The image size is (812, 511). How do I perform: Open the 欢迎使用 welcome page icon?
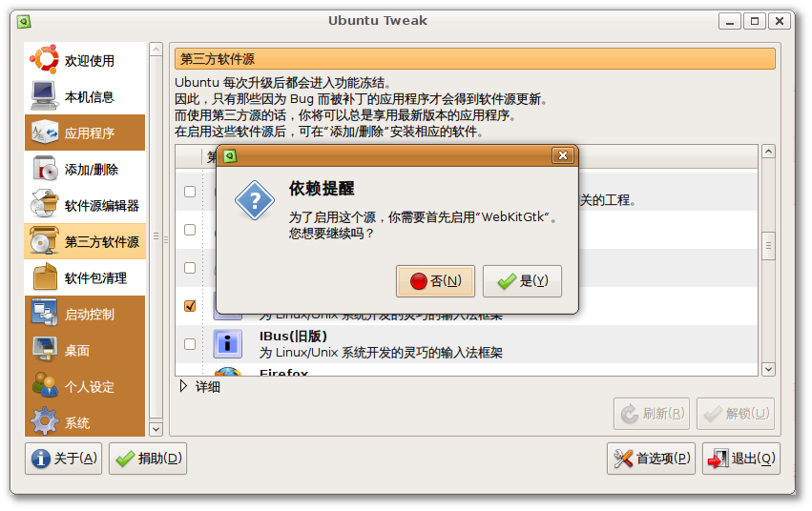[x=44, y=60]
